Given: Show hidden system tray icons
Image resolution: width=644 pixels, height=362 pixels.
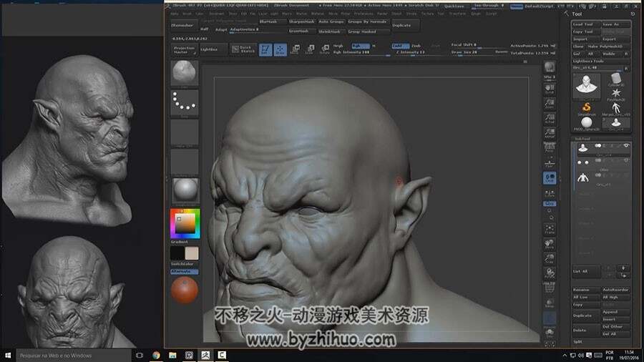Looking at the screenshot, I should [x=565, y=356].
